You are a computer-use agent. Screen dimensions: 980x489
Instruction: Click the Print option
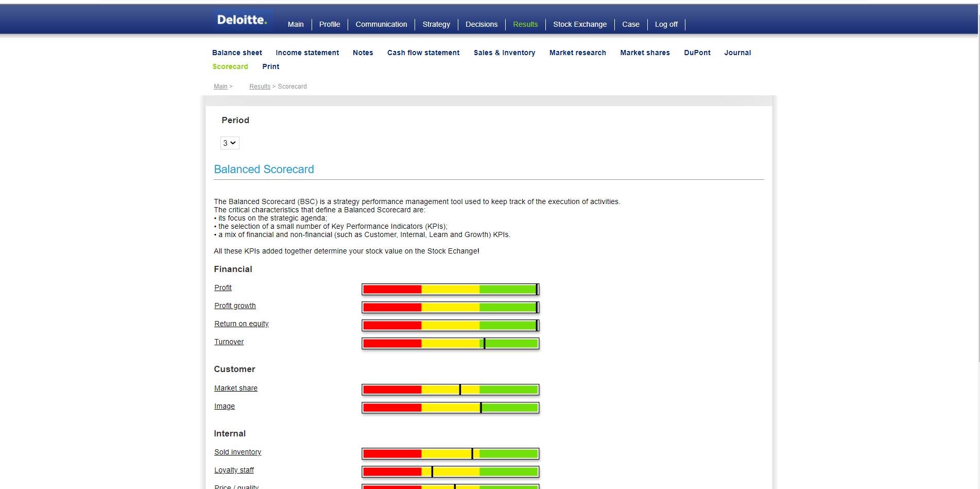pos(270,66)
